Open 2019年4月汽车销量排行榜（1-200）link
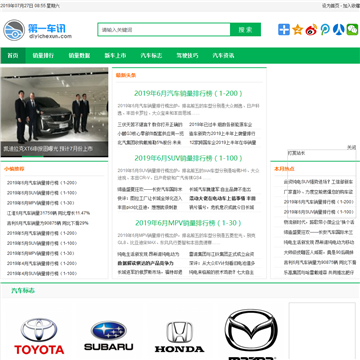360x360 pixels. point(42,263)
